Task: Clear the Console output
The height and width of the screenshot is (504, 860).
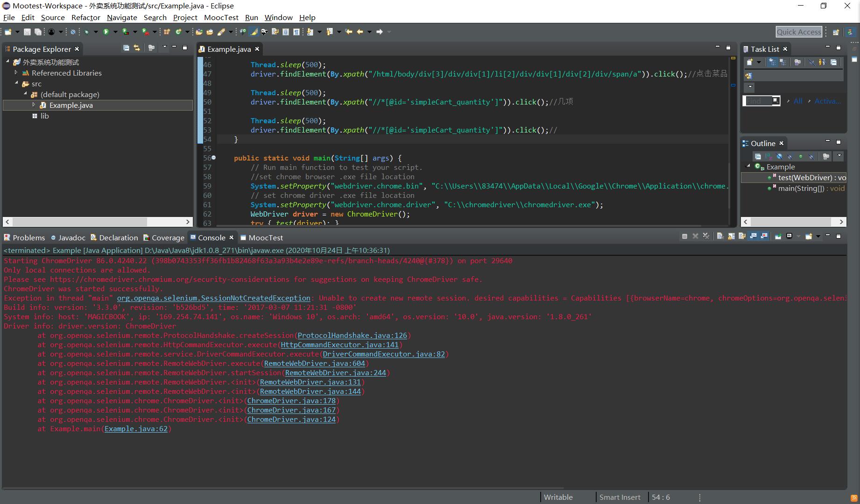Action: [720, 237]
